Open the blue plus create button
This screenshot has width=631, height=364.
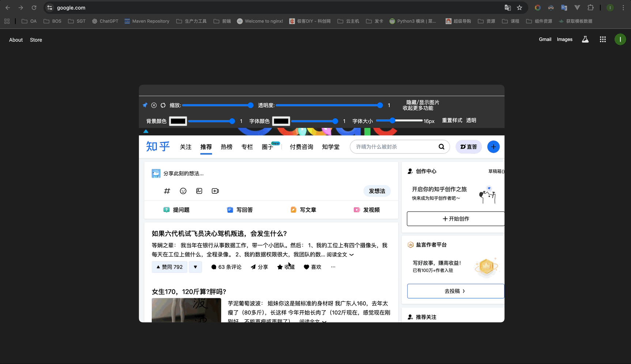click(494, 147)
